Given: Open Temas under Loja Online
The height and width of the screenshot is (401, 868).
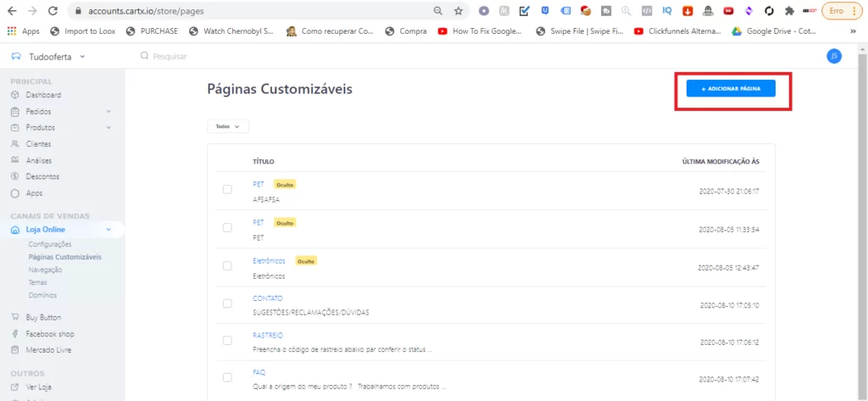Looking at the screenshot, I should pos(38,282).
